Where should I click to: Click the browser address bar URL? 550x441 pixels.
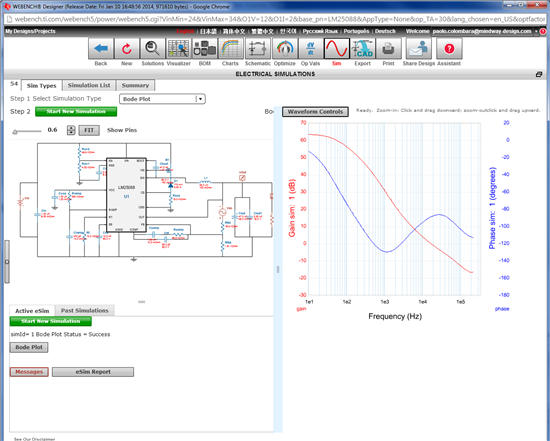pos(279,19)
